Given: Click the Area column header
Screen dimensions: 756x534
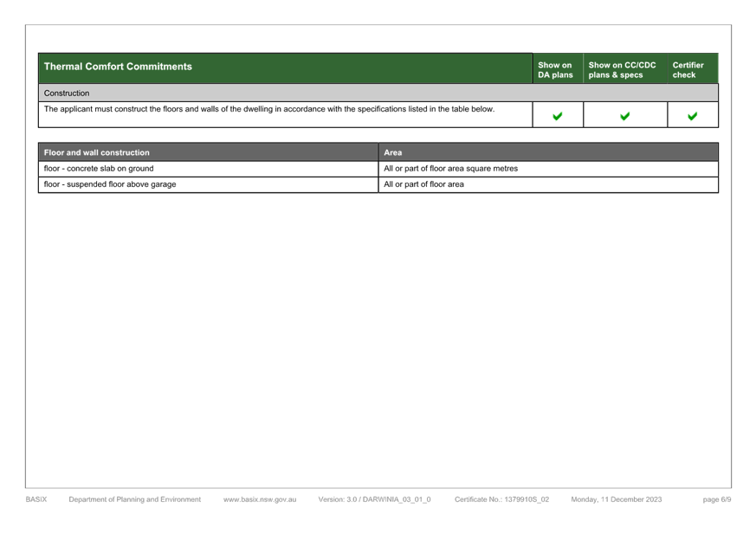Looking at the screenshot, I should (x=392, y=152).
